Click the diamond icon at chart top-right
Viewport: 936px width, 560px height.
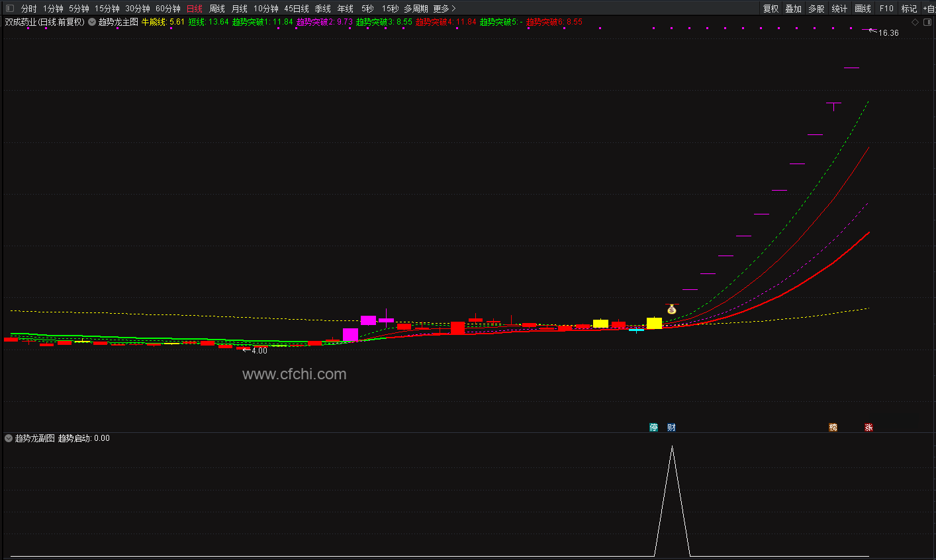pos(915,22)
